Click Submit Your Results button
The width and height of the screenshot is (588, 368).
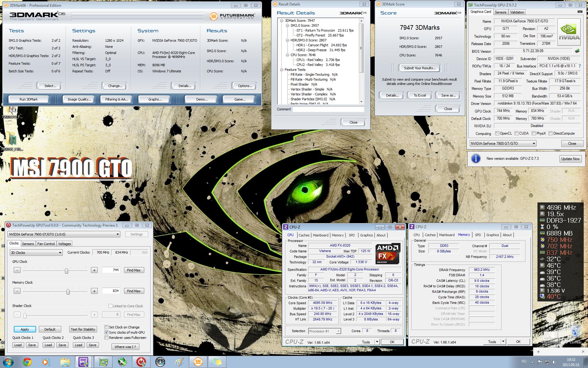pos(420,68)
